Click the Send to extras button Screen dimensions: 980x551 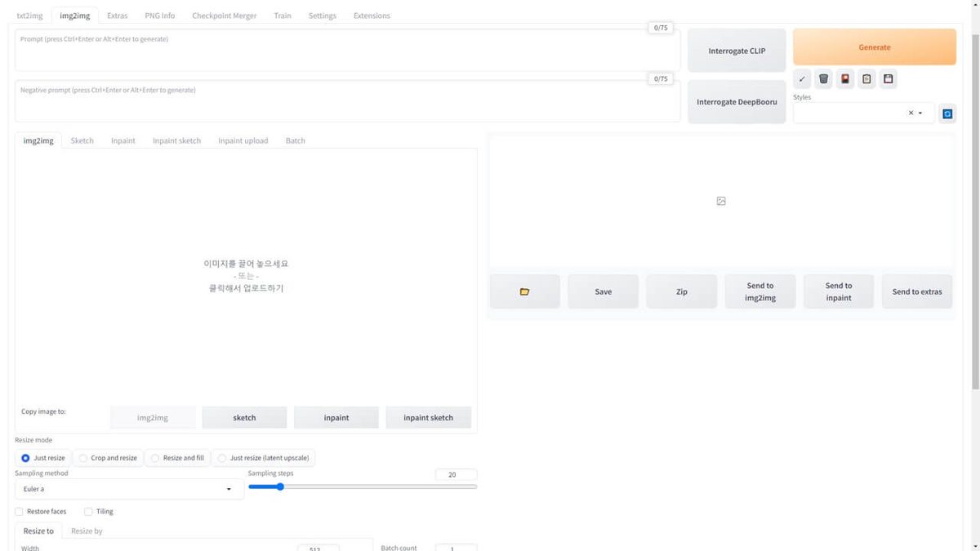[917, 291]
